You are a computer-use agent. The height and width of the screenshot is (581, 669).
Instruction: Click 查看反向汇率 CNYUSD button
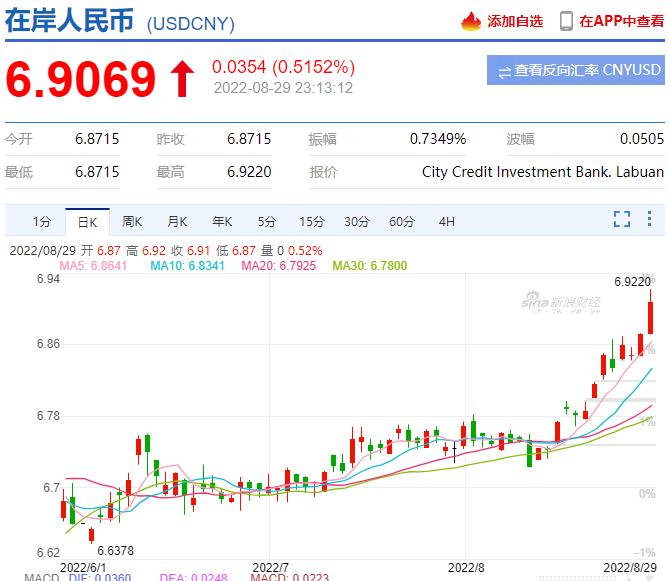tap(576, 71)
